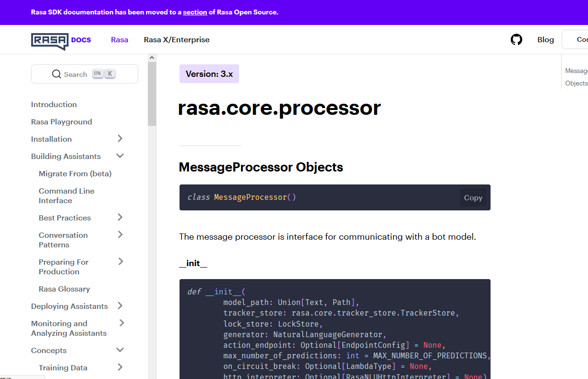Click the 'def __init__(' code line
The width and height of the screenshot is (588, 379).
[216, 292]
